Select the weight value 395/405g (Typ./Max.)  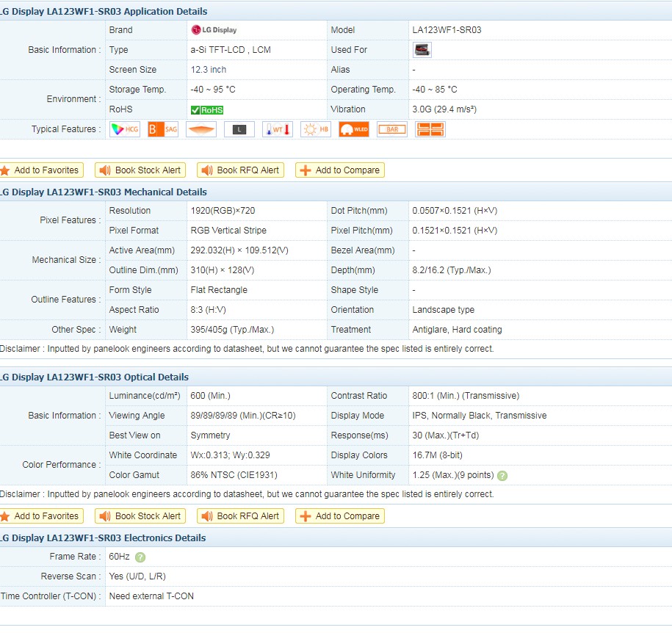(x=232, y=330)
